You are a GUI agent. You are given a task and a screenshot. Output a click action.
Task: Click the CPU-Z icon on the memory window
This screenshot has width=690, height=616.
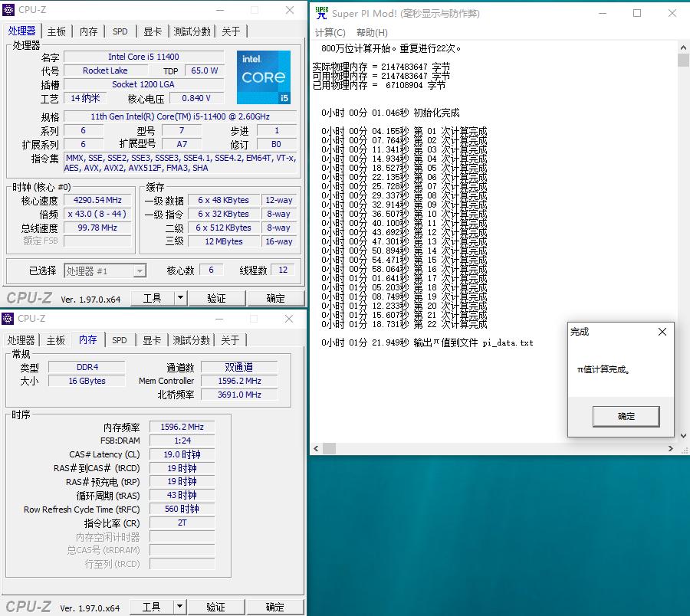(x=8, y=319)
